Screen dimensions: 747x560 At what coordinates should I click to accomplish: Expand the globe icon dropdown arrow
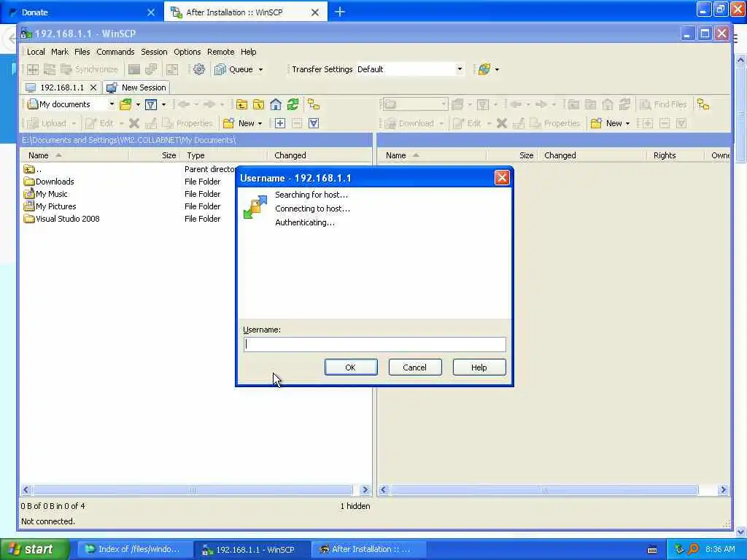pyautogui.click(x=497, y=69)
